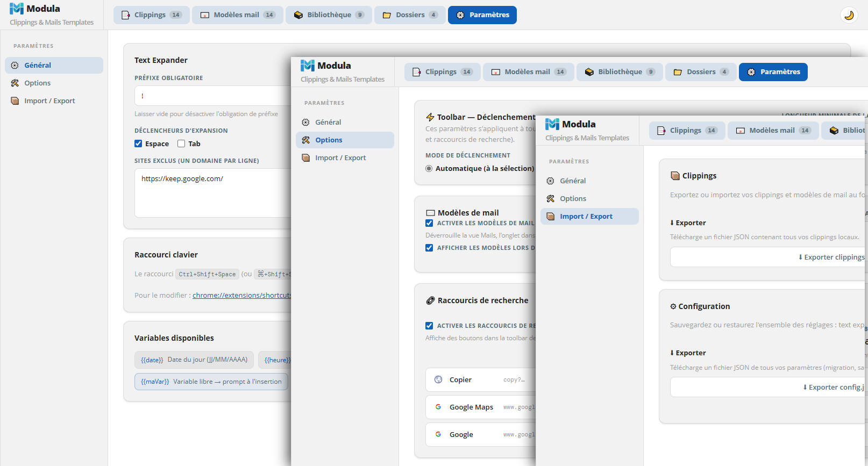The image size is (868, 466).
Task: Click Text Expander heading
Action: 161,60
